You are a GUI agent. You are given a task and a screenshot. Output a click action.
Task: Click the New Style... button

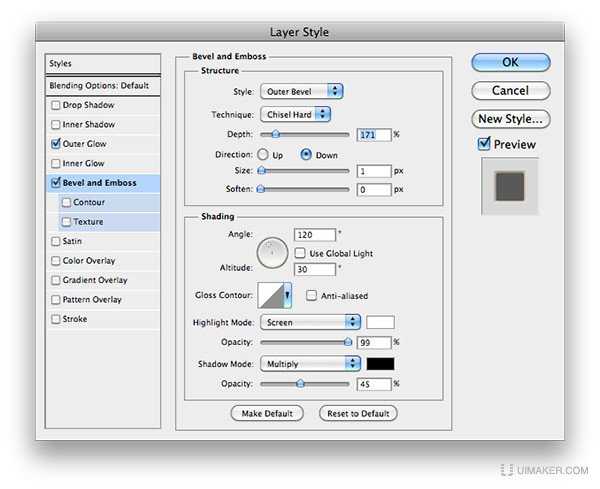coord(511,119)
